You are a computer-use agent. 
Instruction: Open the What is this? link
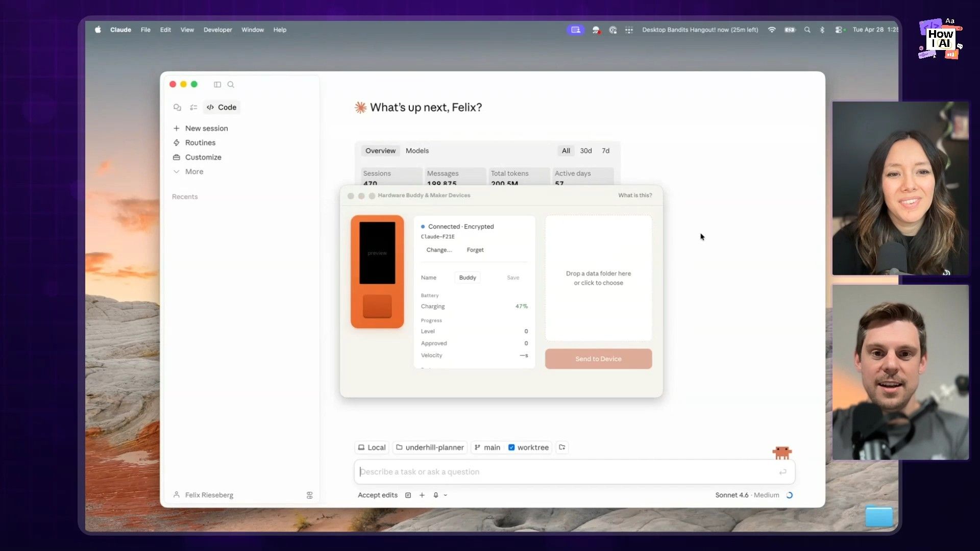[x=635, y=195]
